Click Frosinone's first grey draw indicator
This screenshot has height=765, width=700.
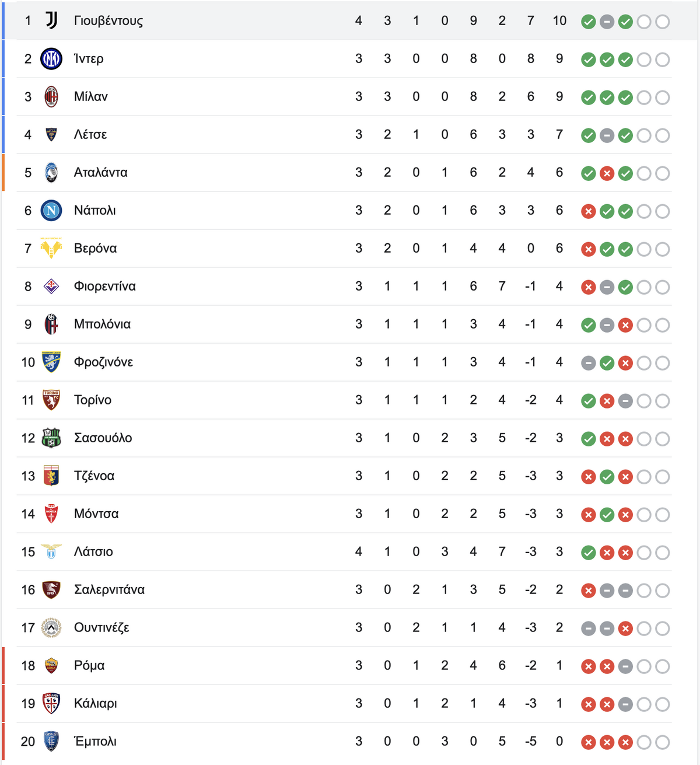[x=589, y=364]
